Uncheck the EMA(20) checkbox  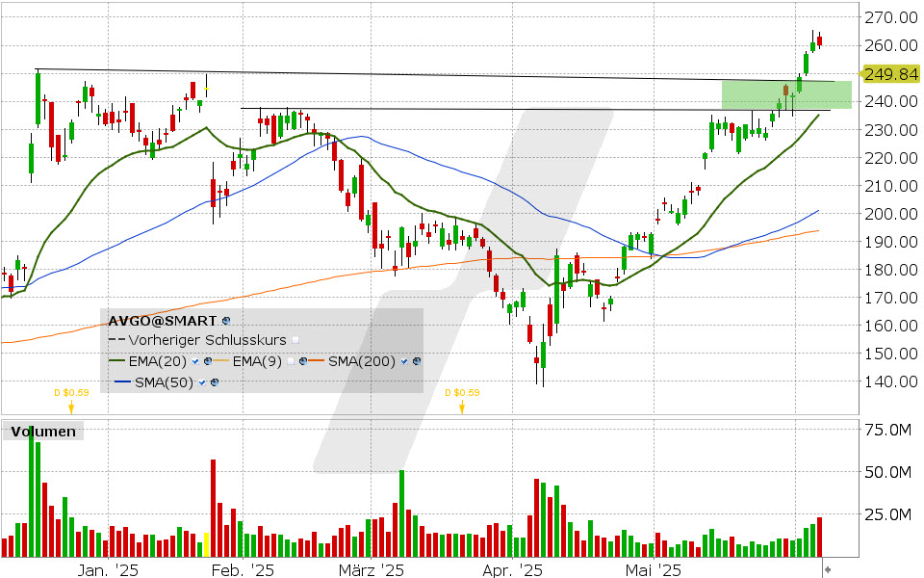pyautogui.click(x=195, y=361)
